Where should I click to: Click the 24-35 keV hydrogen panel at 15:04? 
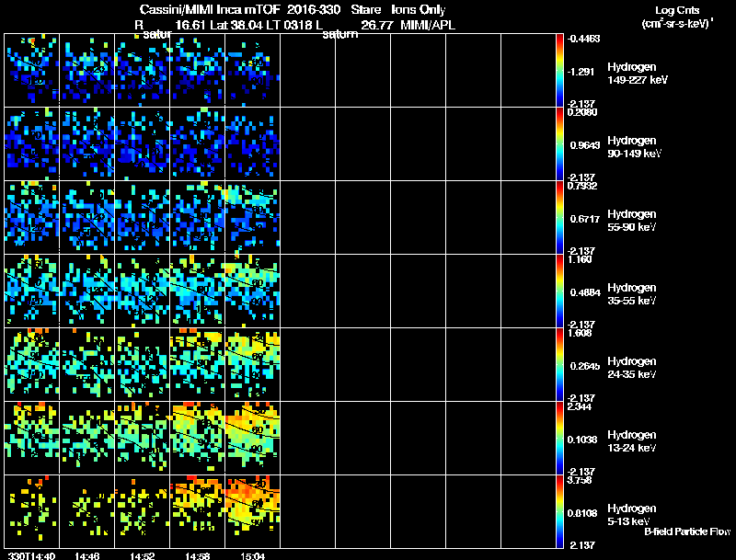(x=253, y=364)
